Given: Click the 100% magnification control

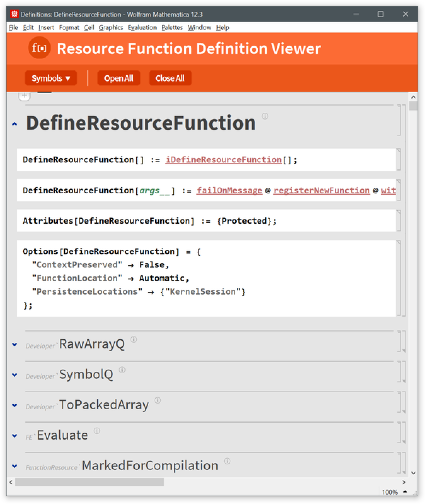Looking at the screenshot, I should point(390,492).
